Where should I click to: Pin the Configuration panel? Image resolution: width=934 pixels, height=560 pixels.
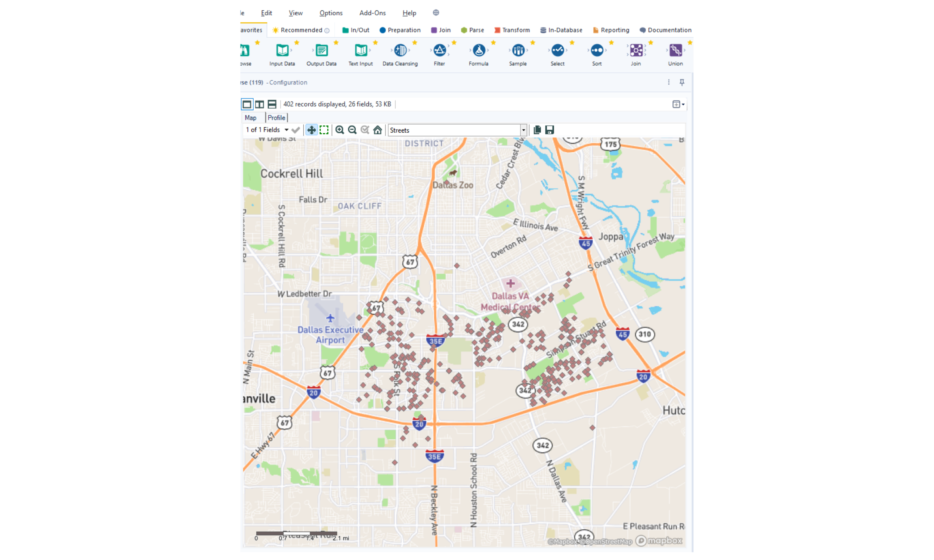[682, 82]
